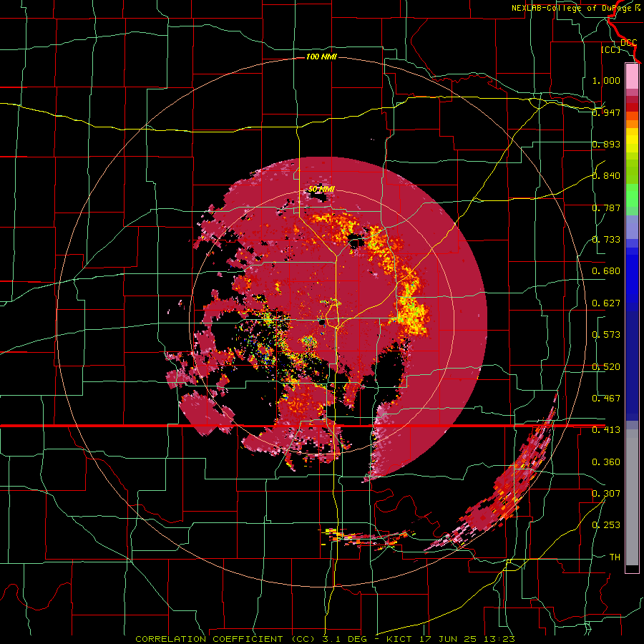The image size is (644, 644).
Task: Click the 0.893 scale value
Action: (606, 144)
